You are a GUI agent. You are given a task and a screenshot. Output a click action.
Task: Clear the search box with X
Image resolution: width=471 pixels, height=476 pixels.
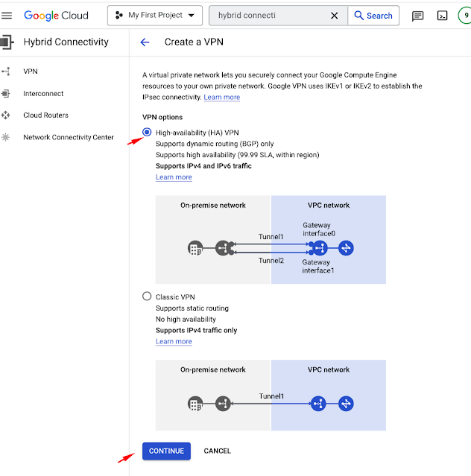[335, 16]
